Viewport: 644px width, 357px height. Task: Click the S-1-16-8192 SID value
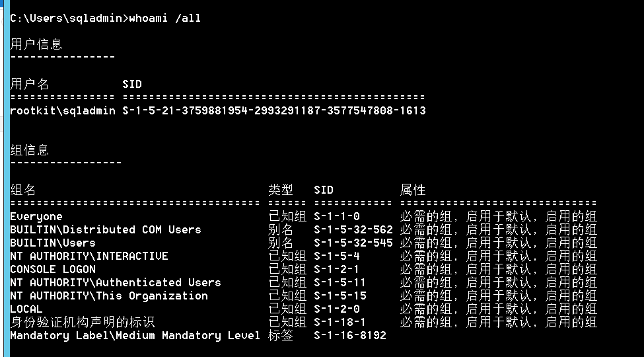click(350, 335)
